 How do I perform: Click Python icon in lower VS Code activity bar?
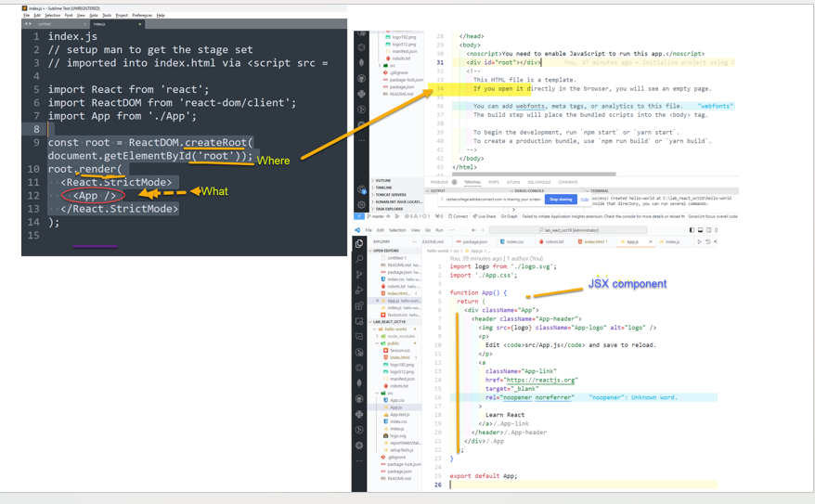[x=359, y=414]
